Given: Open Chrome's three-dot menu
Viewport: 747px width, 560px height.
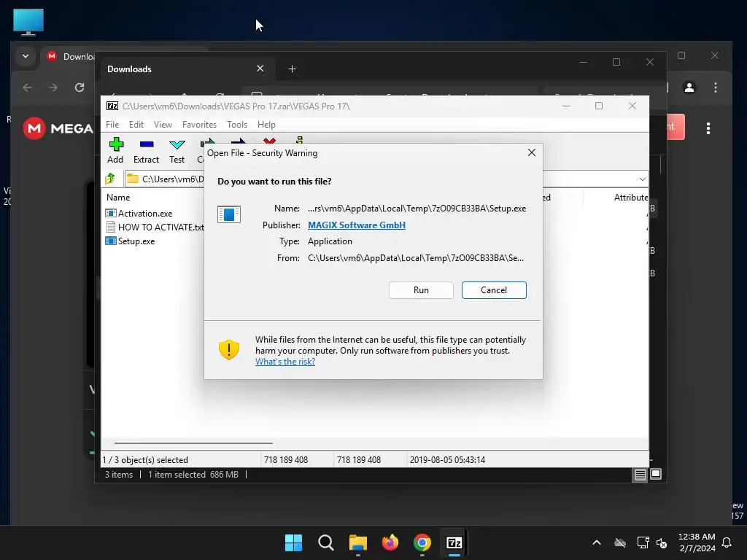Looking at the screenshot, I should pyautogui.click(x=715, y=87).
